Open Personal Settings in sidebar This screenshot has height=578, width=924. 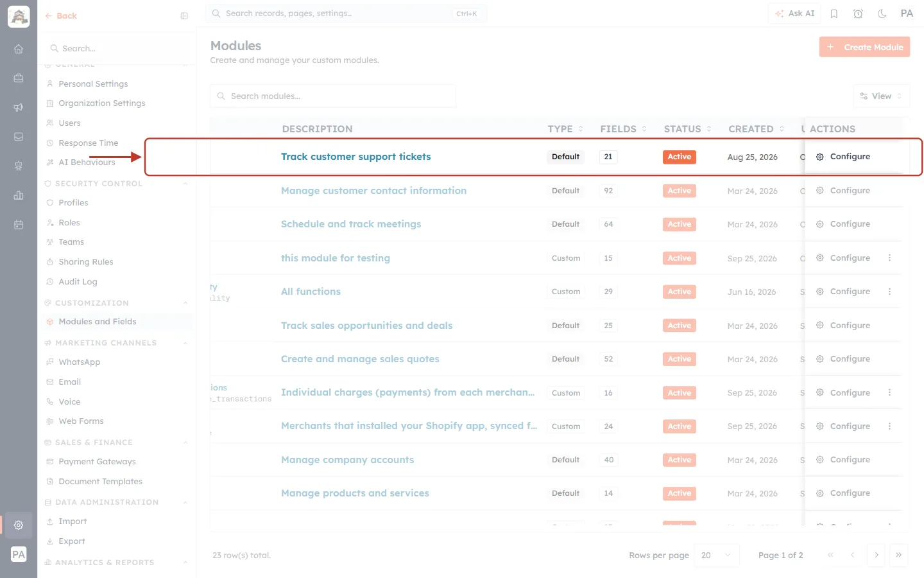[x=93, y=84]
